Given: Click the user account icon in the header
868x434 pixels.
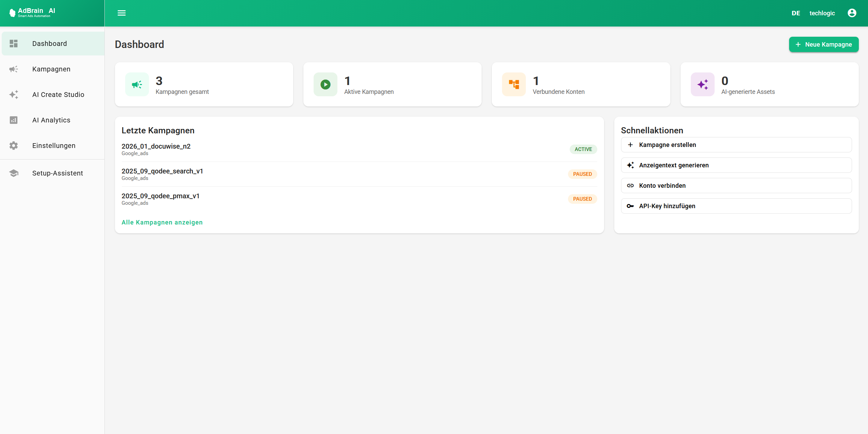Looking at the screenshot, I should click(x=852, y=13).
